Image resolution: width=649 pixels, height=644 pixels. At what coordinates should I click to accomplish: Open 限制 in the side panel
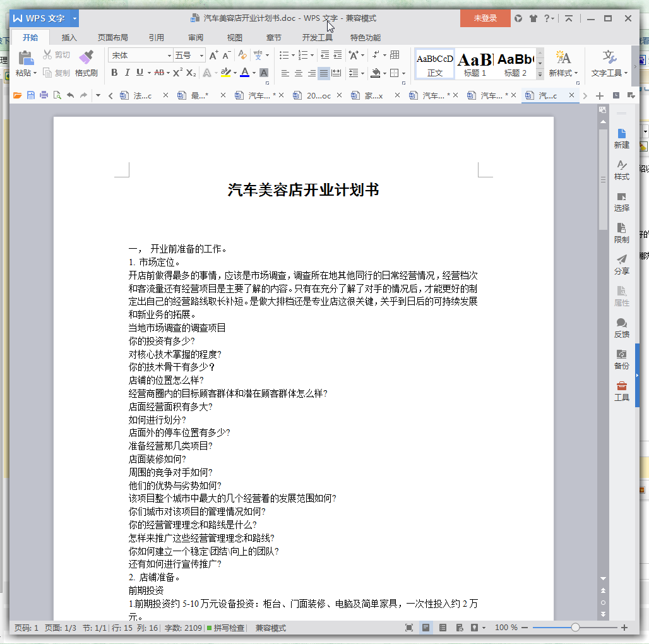point(621,234)
